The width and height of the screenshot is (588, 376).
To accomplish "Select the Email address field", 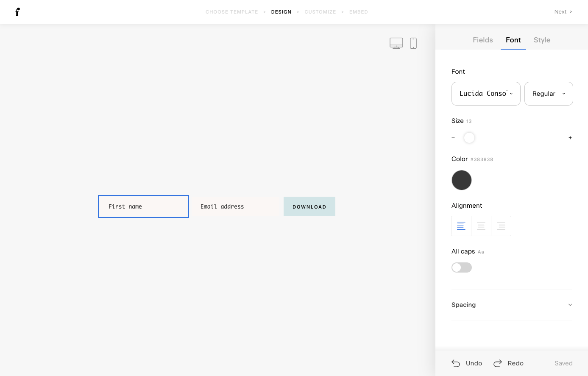I will pos(236,206).
